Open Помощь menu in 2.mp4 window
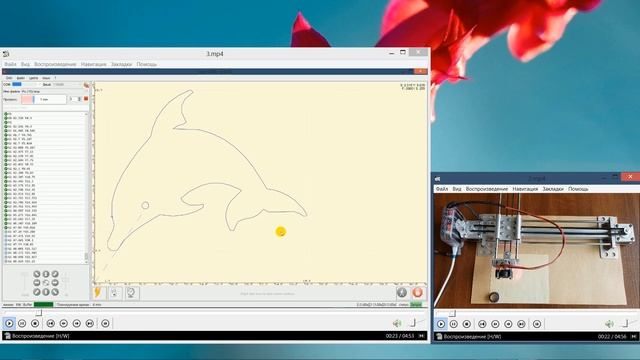640x360 pixels. click(x=578, y=189)
